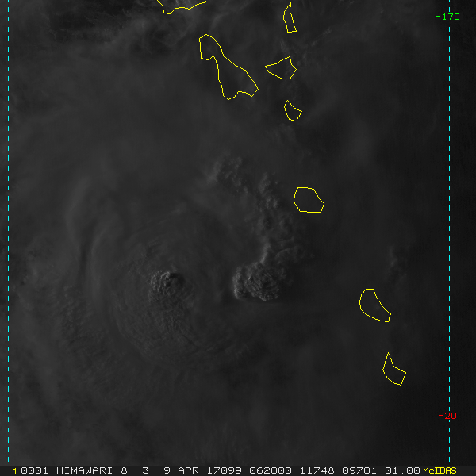The height and width of the screenshot is (476, 476).
Task: Click the island outline right of the largest island
Action: 282,68
